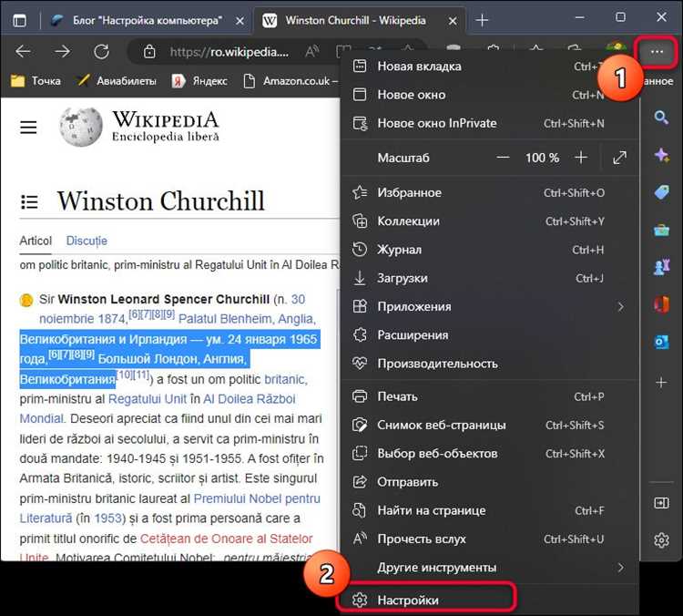
Task: Click the browser back arrow
Action: pos(23,52)
